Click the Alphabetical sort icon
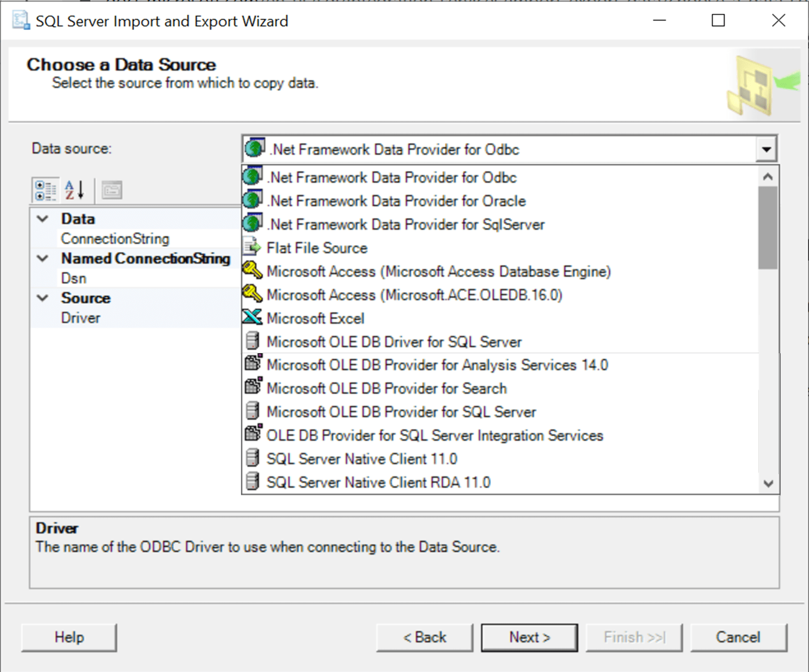This screenshot has width=809, height=672. click(x=74, y=189)
